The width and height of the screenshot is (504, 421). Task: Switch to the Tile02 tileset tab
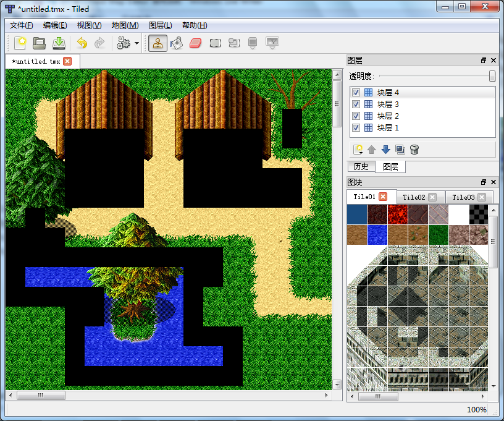(414, 197)
